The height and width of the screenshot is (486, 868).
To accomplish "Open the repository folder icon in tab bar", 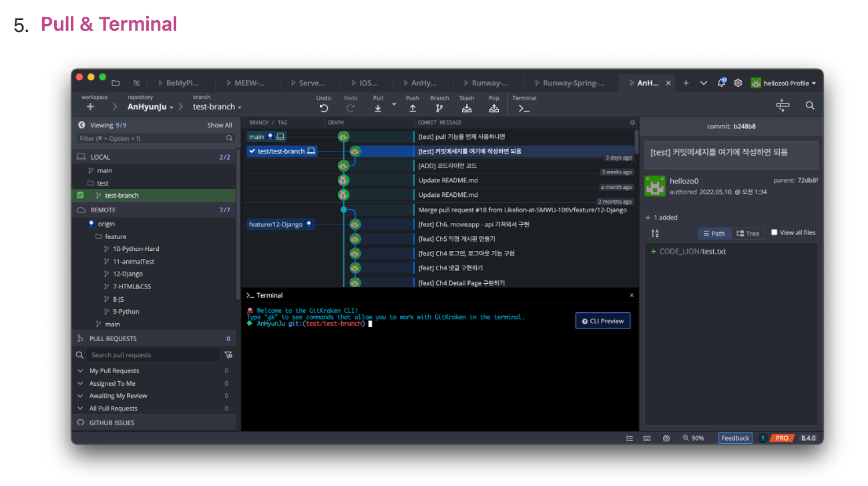I will pyautogui.click(x=116, y=83).
